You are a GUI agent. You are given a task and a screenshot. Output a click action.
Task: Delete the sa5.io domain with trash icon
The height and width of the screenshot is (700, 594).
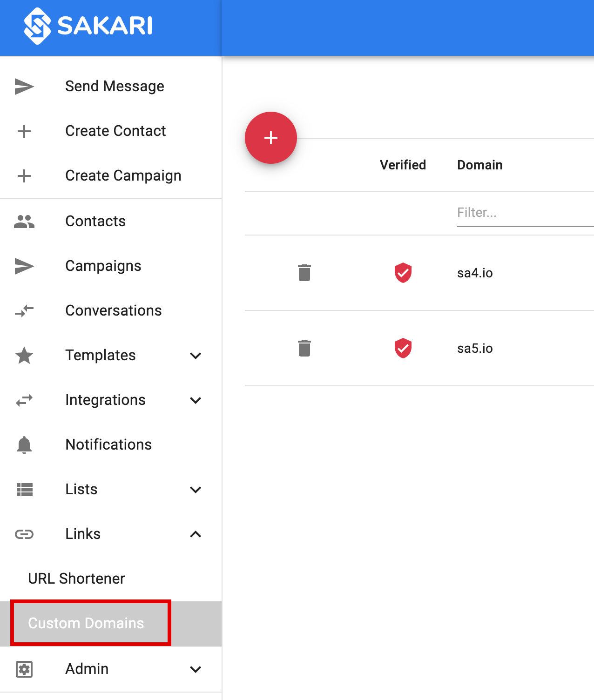pyautogui.click(x=304, y=348)
